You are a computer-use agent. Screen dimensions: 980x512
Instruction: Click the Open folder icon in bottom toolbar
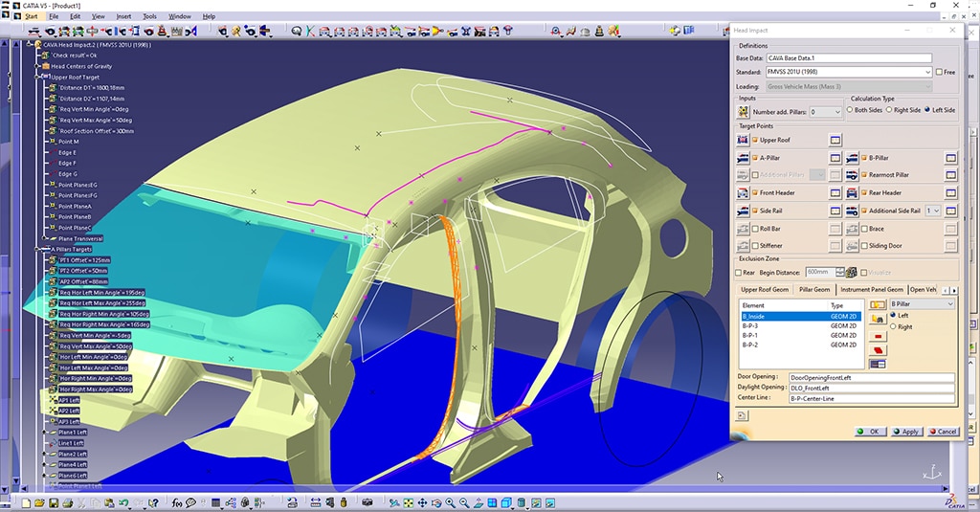click(x=39, y=502)
